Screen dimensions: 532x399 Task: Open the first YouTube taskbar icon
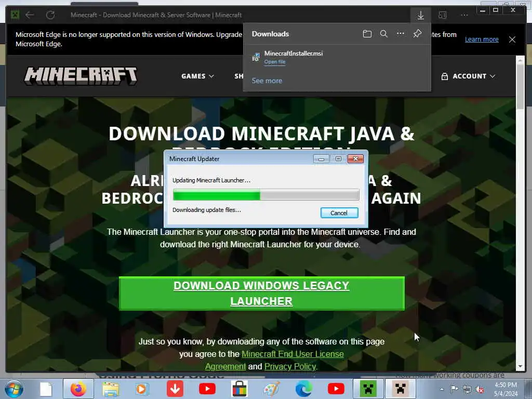click(x=207, y=389)
